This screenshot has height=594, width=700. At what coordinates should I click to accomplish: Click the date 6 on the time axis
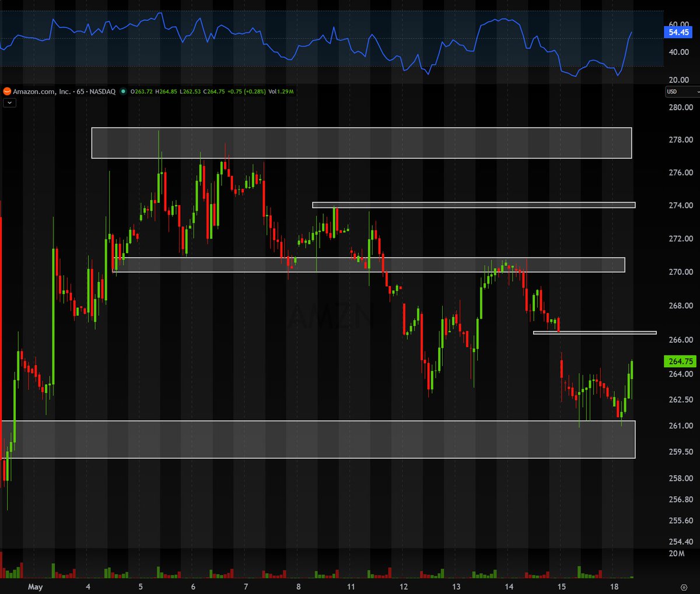coord(193,587)
